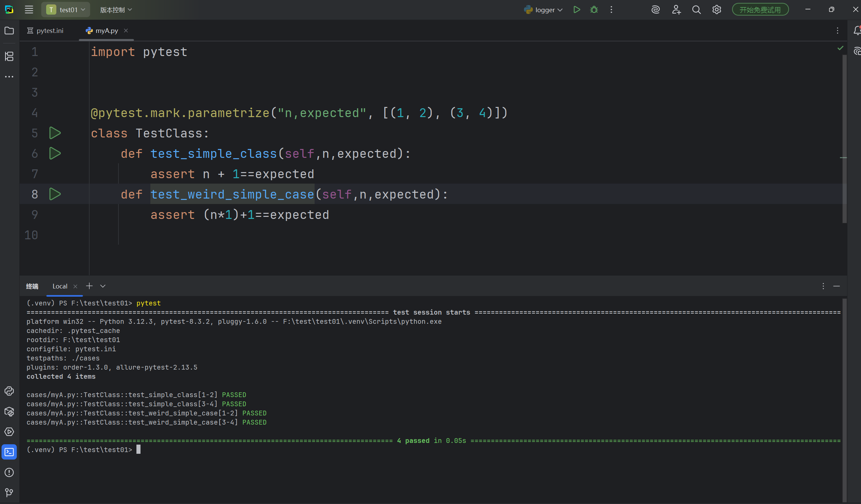Open the Python Console tool window
The width and height of the screenshot is (861, 504).
(9, 391)
